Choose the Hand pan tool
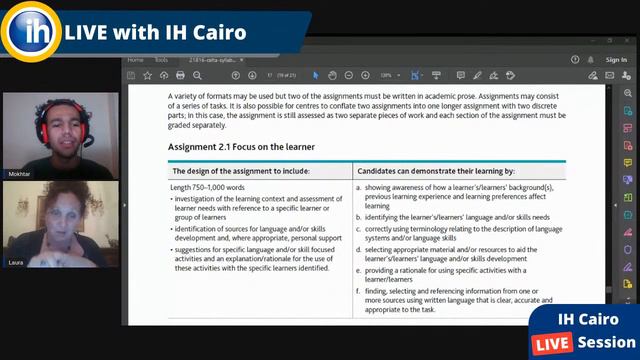Viewport: 640px width, 360px height. [332, 76]
